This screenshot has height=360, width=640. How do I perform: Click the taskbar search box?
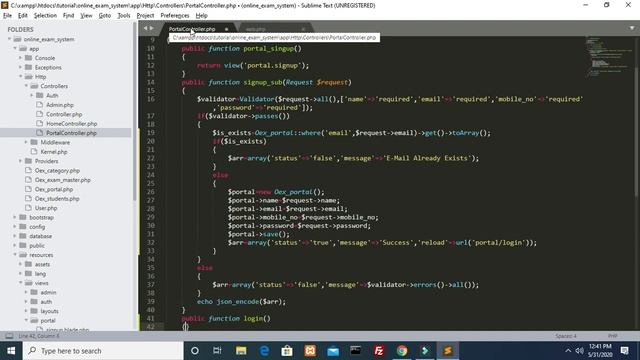point(103,351)
